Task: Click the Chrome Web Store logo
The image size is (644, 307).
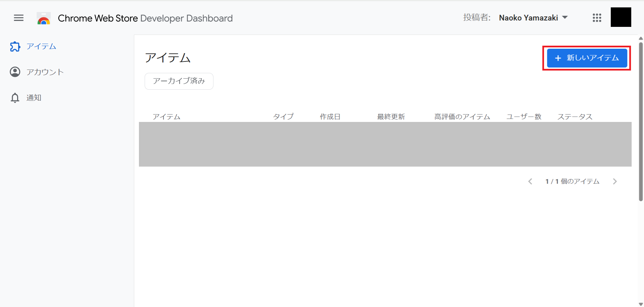Action: tap(44, 18)
